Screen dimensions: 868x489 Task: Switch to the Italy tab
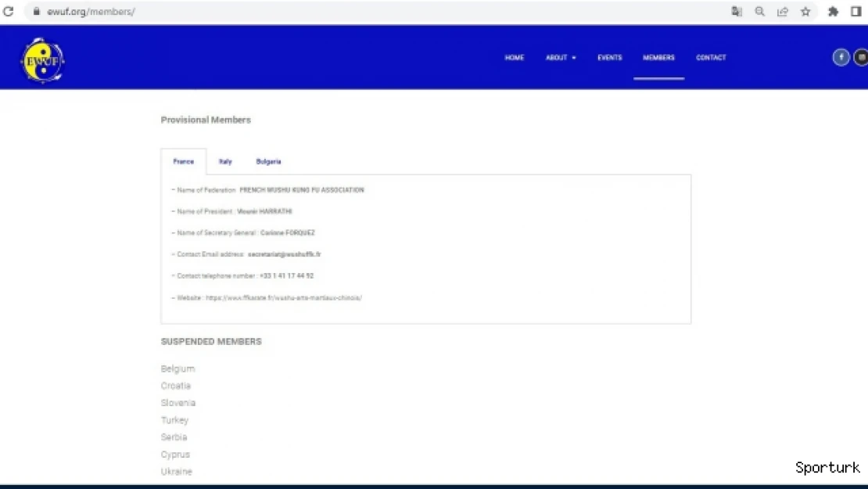(x=225, y=162)
